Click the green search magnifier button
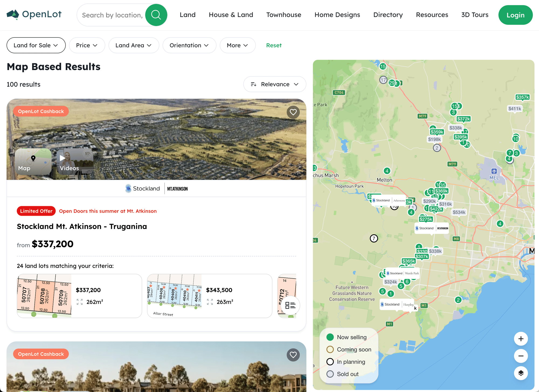The width and height of the screenshot is (539, 392). (x=156, y=15)
